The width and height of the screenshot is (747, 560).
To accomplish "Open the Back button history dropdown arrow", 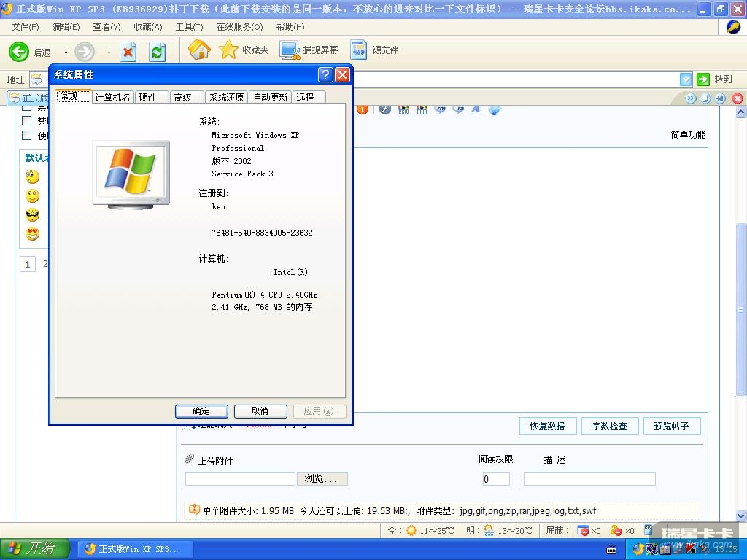I will pos(66,52).
